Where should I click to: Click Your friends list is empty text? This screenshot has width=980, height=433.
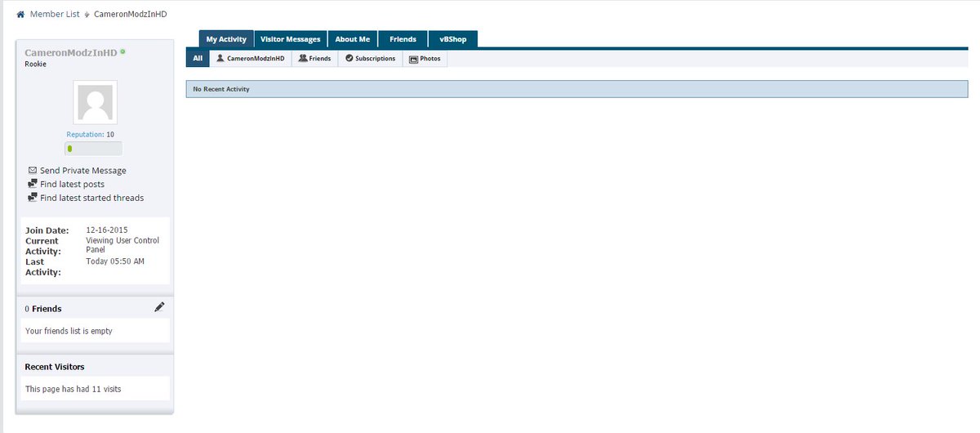click(69, 331)
